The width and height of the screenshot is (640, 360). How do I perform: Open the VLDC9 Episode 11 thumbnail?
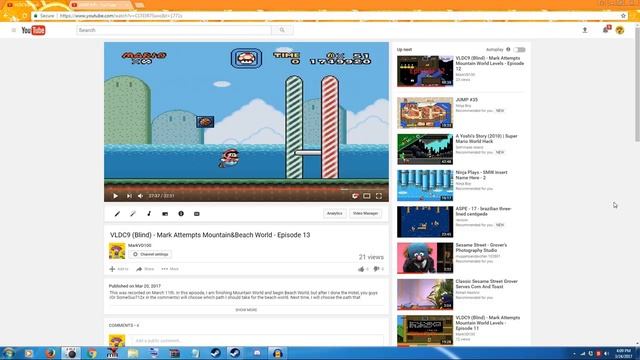pos(425,330)
